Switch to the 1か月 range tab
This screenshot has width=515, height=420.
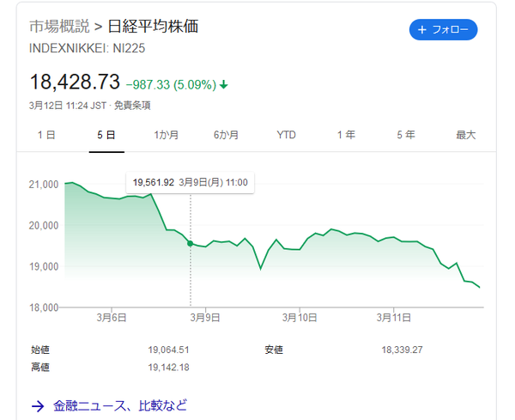coord(167,135)
